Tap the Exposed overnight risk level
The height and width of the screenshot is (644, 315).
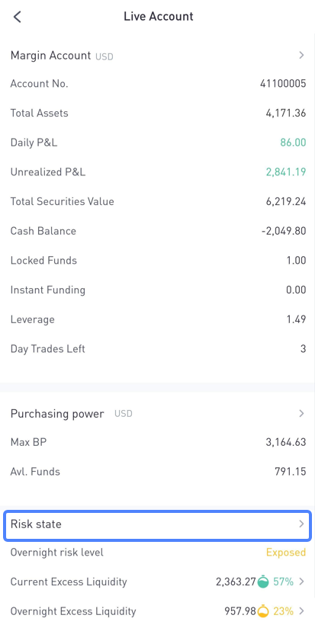click(286, 553)
